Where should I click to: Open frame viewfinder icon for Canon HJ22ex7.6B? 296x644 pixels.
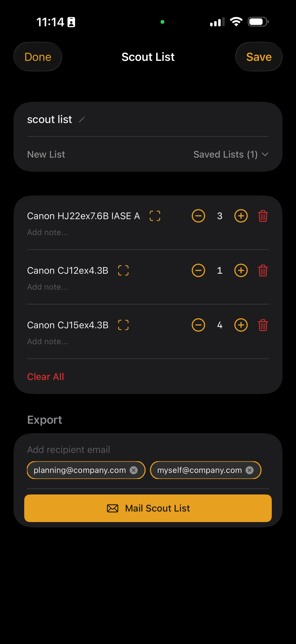pyautogui.click(x=155, y=216)
